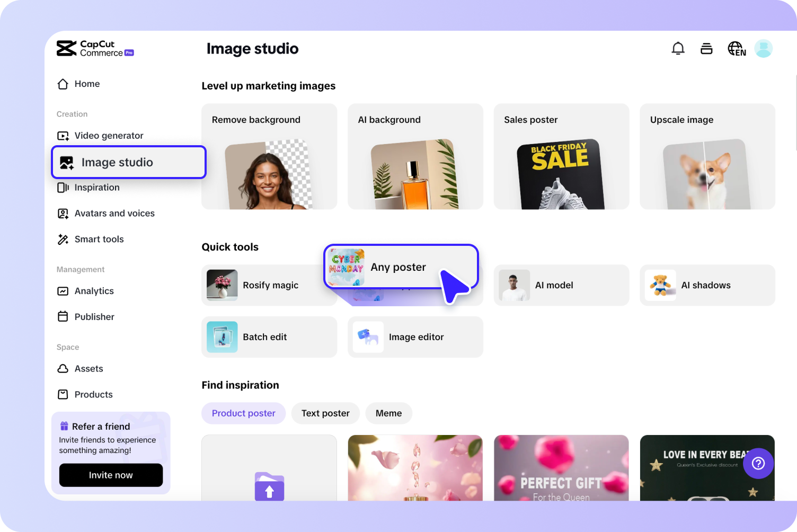
Task: Launch the Rosify magic quick tool
Action: (269, 285)
